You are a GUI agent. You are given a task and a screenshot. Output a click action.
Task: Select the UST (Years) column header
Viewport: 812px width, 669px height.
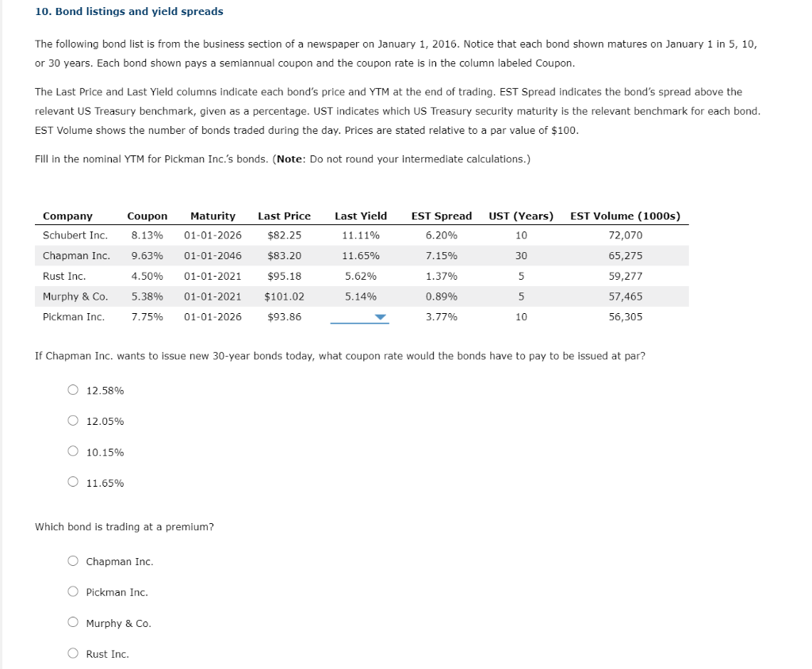[523, 216]
